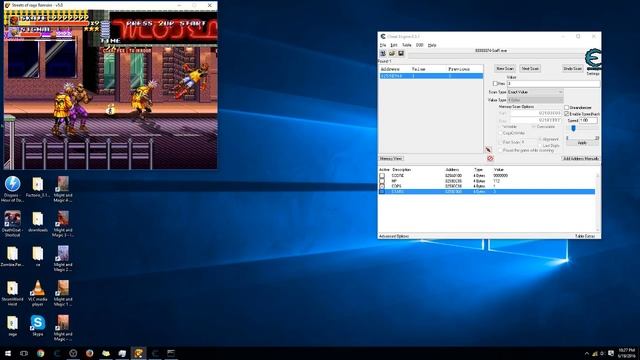Click the Previous column header in results
The height and width of the screenshot is (360, 640).
click(x=459, y=69)
